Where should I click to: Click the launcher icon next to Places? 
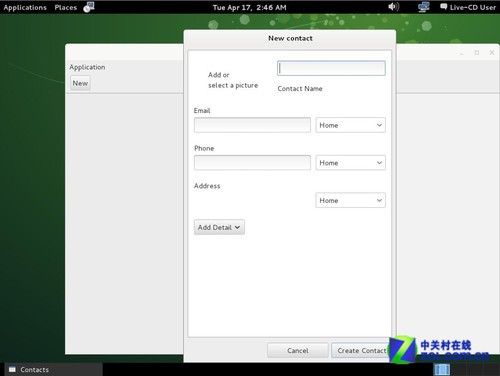pos(89,7)
